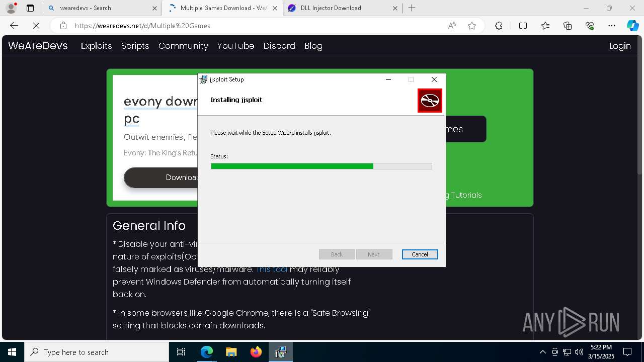Open Firefox from the taskbar
This screenshot has height=362, width=644.
point(256,352)
